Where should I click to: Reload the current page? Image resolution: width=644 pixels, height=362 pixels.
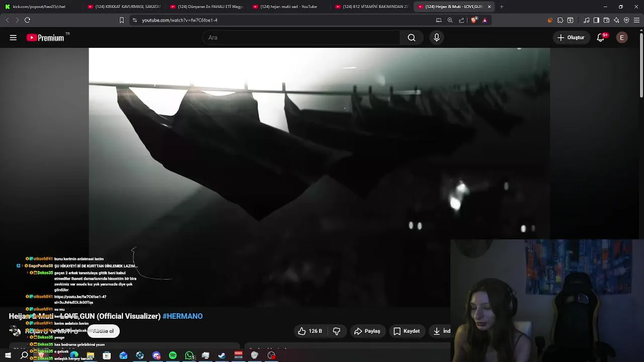click(27, 20)
